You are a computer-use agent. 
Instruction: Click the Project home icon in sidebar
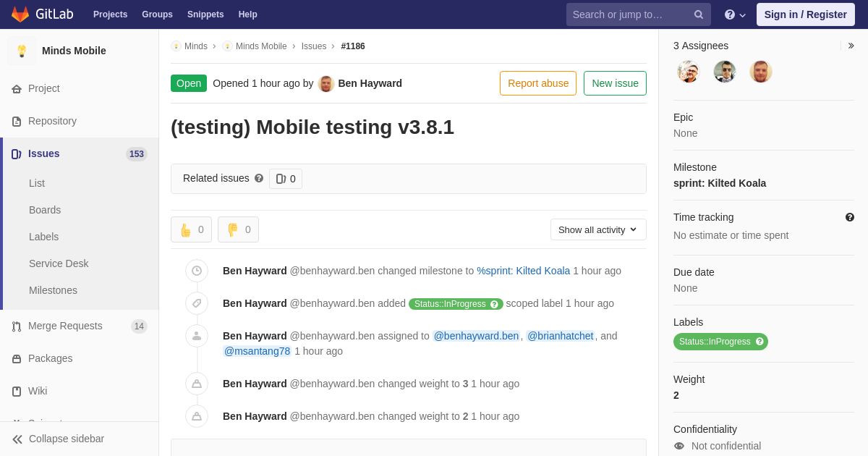point(17,88)
